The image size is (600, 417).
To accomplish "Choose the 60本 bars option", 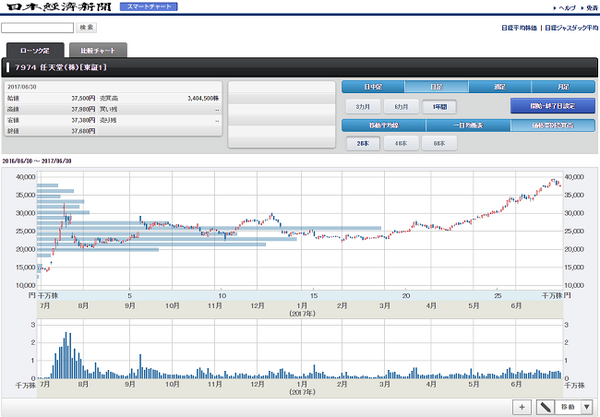I will click(x=439, y=143).
